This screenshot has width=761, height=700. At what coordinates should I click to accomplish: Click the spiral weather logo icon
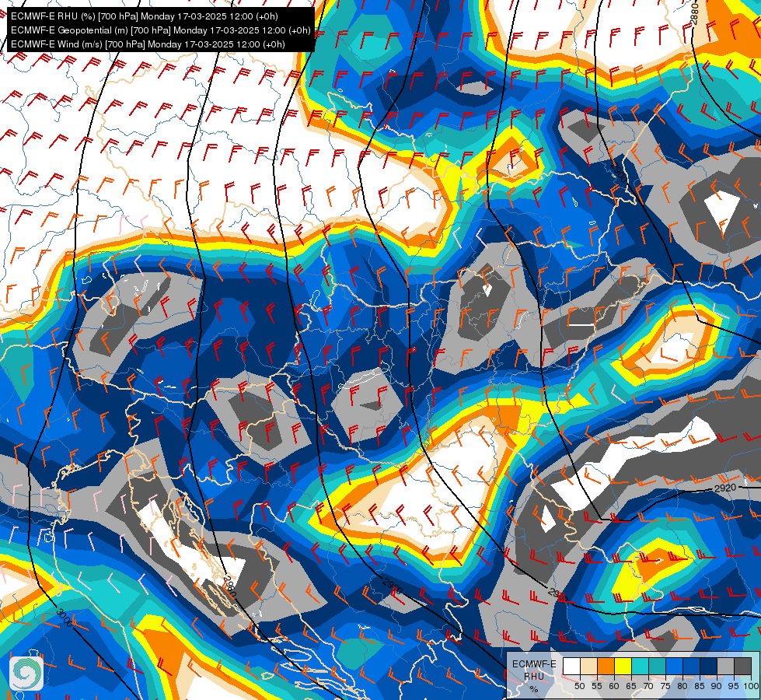point(26,674)
